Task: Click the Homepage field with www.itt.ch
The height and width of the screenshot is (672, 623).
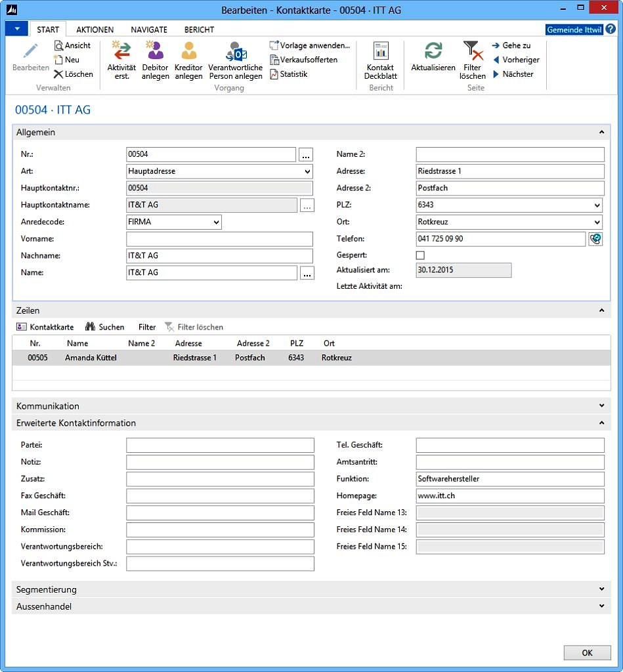Action: click(x=510, y=496)
